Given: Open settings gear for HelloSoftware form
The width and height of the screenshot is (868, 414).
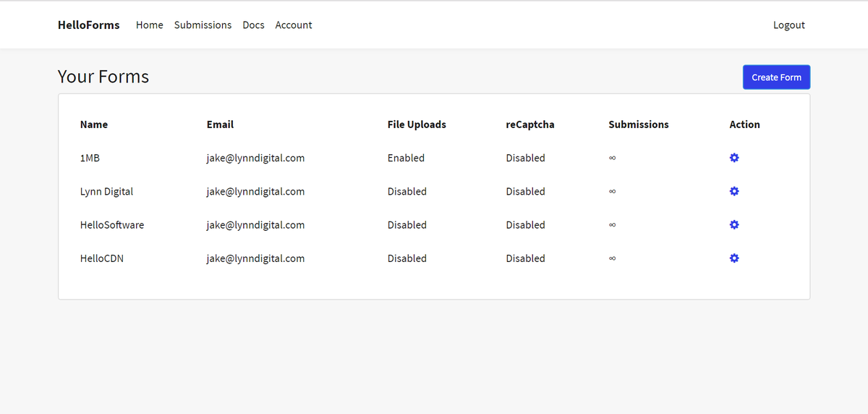Looking at the screenshot, I should [734, 224].
